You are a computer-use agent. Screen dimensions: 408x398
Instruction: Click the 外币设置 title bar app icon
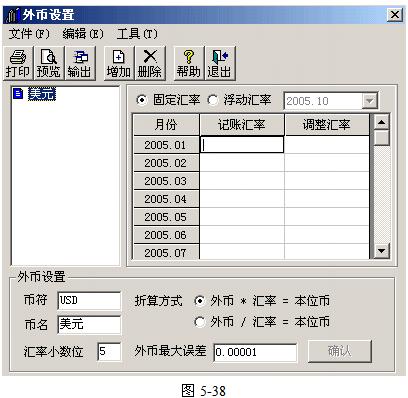12,15
